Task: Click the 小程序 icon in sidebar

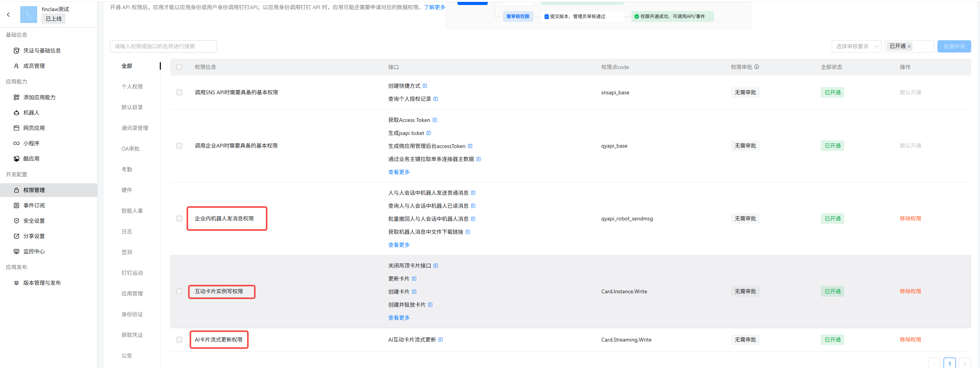Action: 16,143
